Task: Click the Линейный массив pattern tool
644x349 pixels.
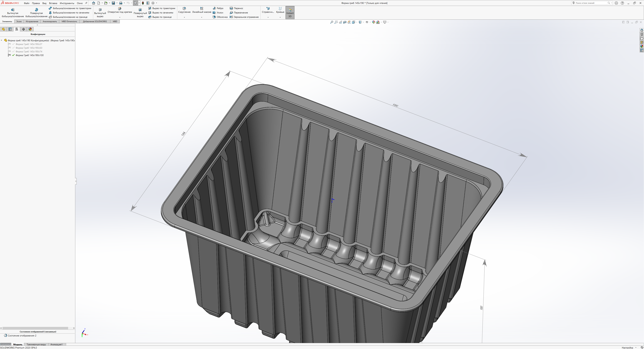Action: pos(201,10)
